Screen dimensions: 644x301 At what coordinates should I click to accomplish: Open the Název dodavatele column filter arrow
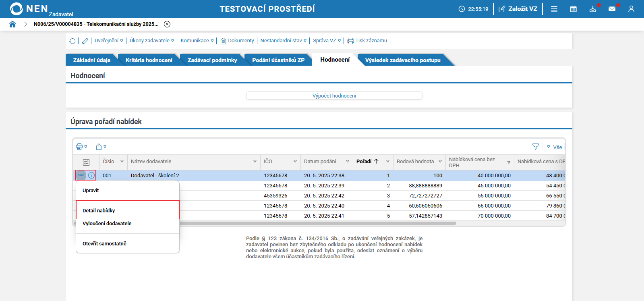[x=255, y=162]
